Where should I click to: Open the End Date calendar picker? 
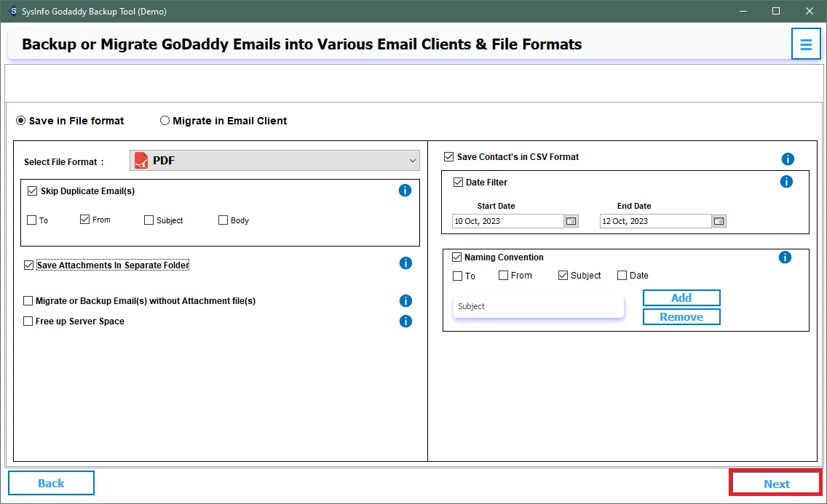[719, 221]
